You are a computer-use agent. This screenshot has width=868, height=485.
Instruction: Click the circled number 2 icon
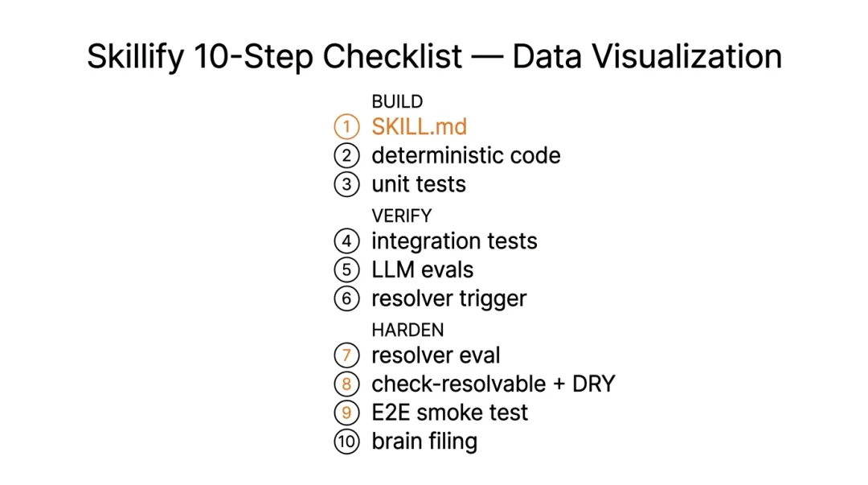pyautogui.click(x=346, y=155)
